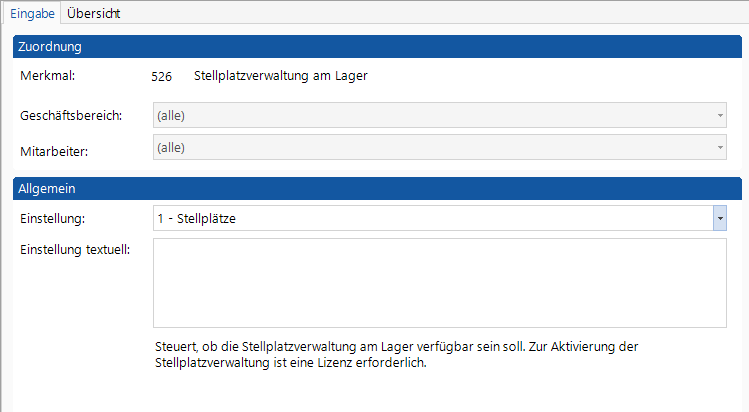Select the Eingabe tab
Viewport: 749px width, 412px height.
[32, 13]
